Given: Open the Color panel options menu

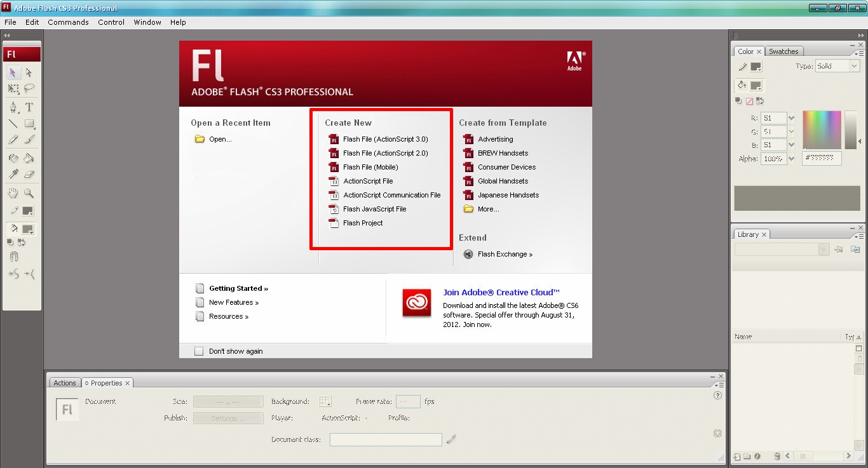Looking at the screenshot, I should pyautogui.click(x=861, y=53).
